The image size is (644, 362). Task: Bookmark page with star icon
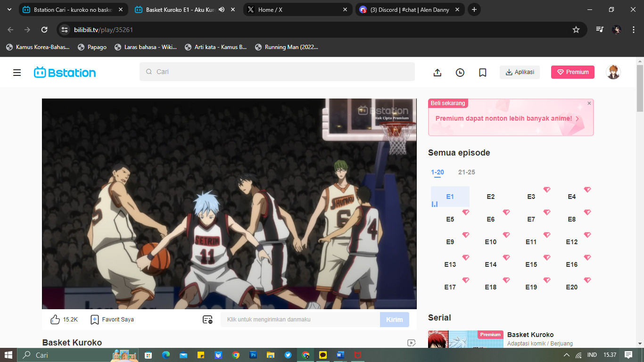pos(576,30)
